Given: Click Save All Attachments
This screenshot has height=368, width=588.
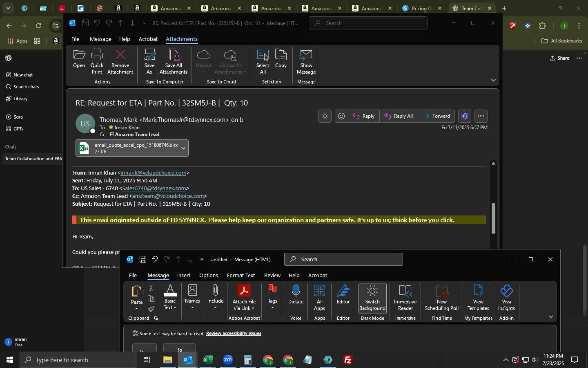Looking at the screenshot, I should pyautogui.click(x=174, y=61).
